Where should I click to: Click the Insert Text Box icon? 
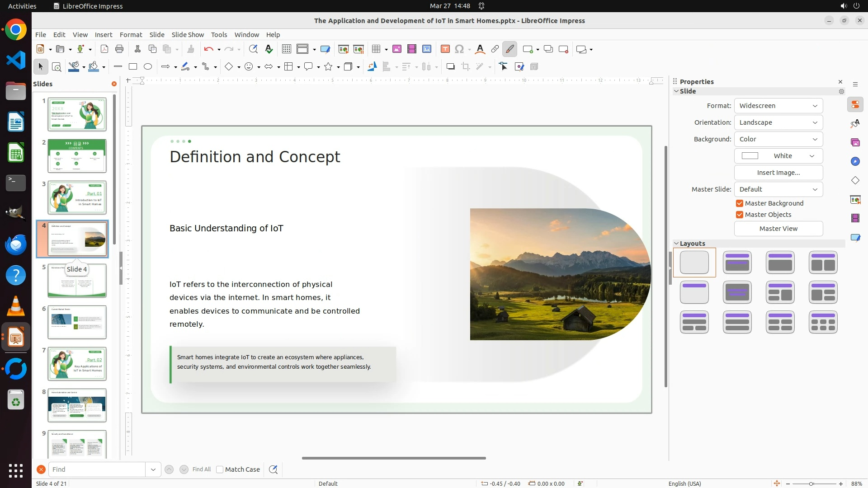[445, 49]
